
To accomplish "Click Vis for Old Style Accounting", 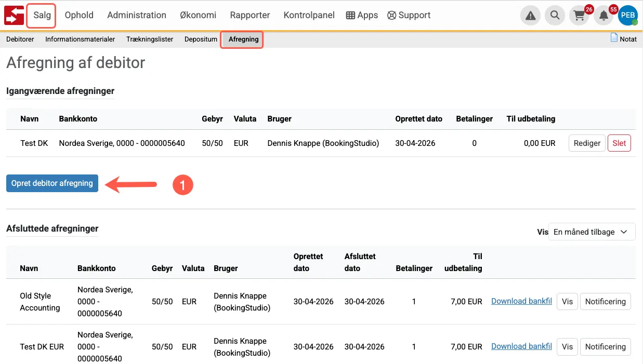I will point(567,302).
